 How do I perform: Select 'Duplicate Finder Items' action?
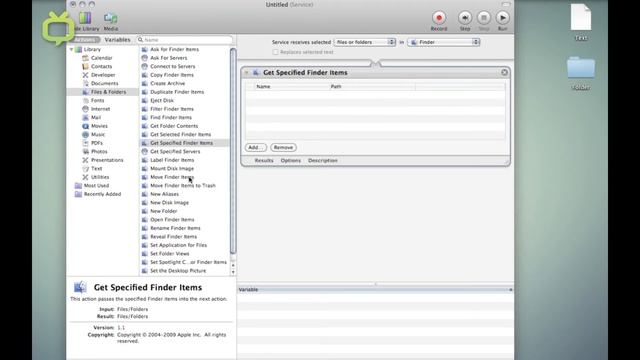point(177,92)
